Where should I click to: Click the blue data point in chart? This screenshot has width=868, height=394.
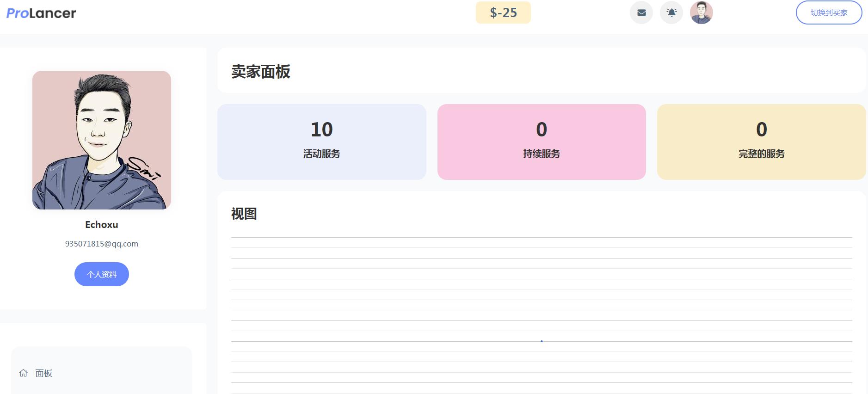(542, 341)
